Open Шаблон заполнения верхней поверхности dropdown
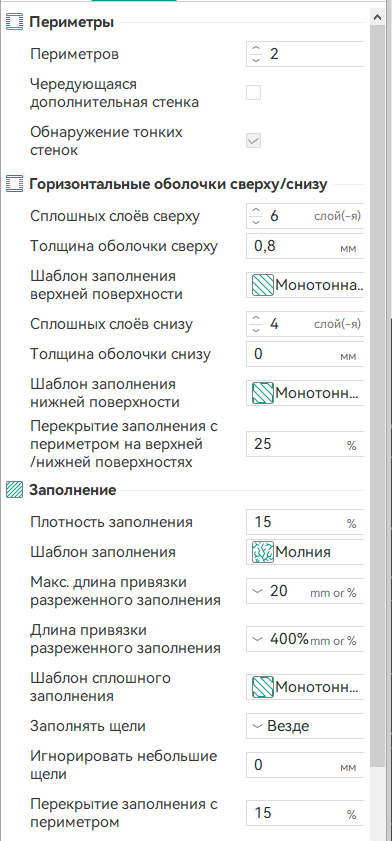The width and height of the screenshot is (392, 841). [305, 286]
